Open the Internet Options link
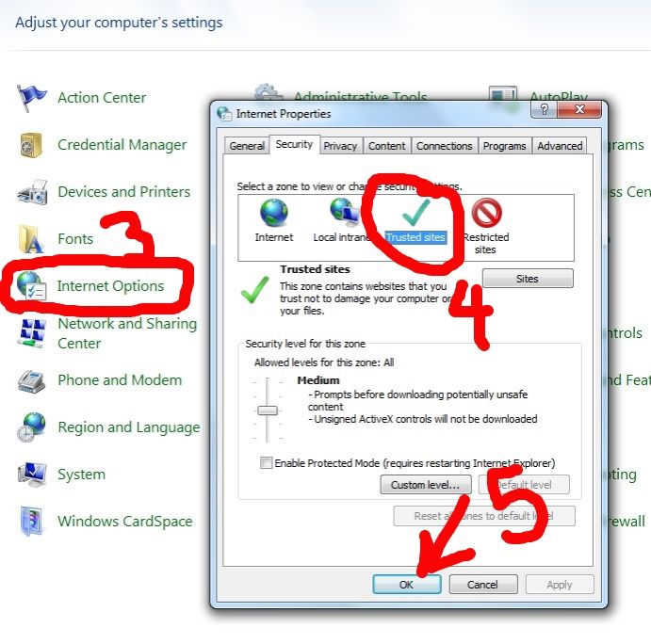 pyautogui.click(x=110, y=286)
